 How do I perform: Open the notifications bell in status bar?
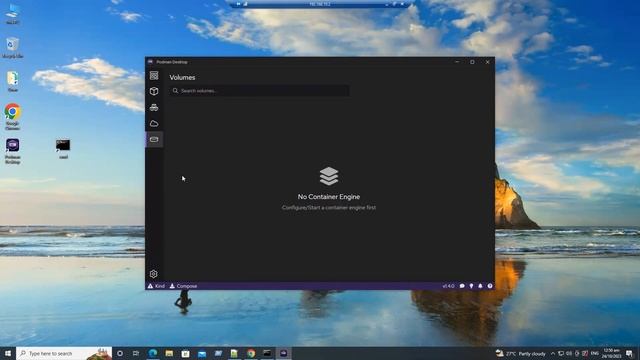[x=480, y=286]
